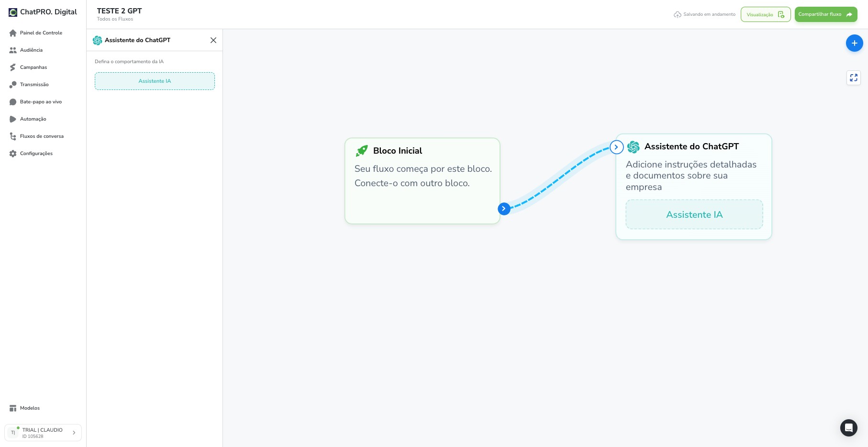Click the input connector of Assistente do ChatGPT block
Image resolution: width=868 pixels, height=447 pixels.
click(616, 147)
